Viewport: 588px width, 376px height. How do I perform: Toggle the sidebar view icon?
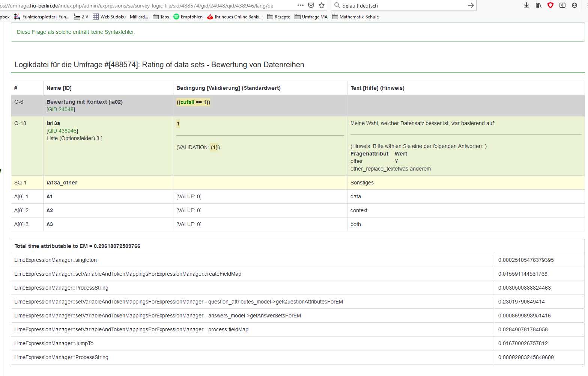562,5
